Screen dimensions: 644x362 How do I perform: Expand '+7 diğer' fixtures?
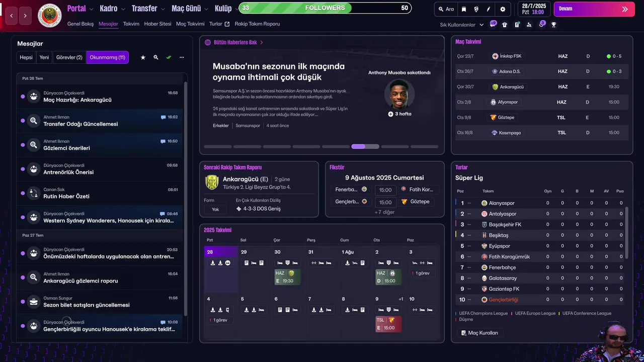384,212
